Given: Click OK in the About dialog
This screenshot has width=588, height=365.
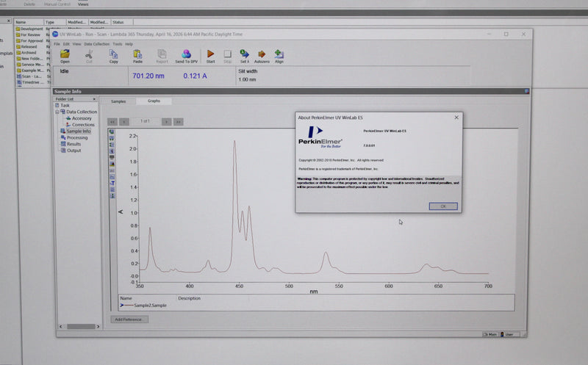Looking at the screenshot, I should click(x=443, y=206).
